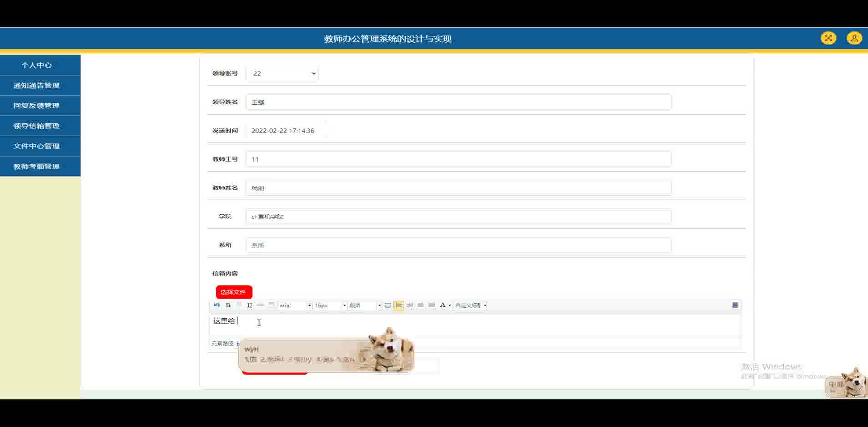This screenshot has height=427, width=868.
Task: Click the 元素路径 label below the editor
Action: [222, 344]
